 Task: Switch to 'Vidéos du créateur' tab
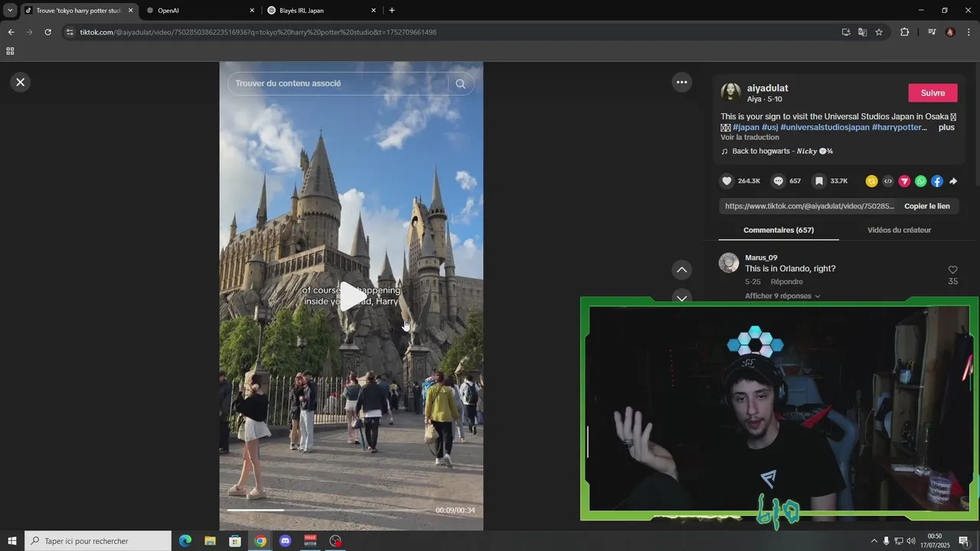tap(899, 230)
